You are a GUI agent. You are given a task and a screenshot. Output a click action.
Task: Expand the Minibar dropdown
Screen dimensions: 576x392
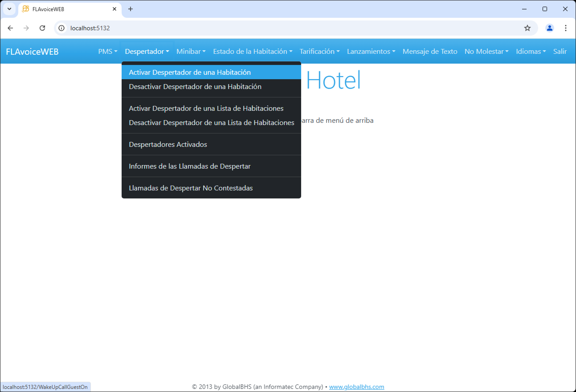pos(191,51)
